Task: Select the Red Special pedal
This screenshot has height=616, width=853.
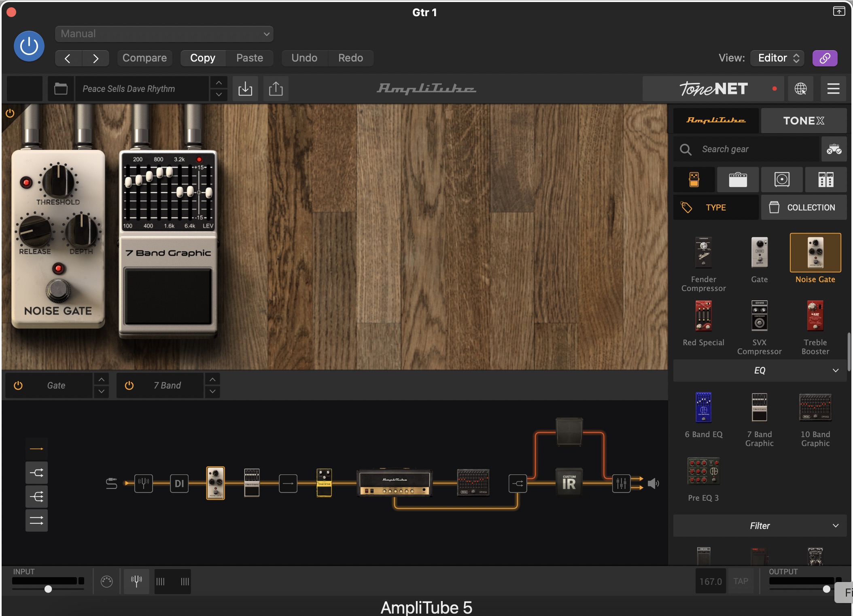Action: (x=703, y=316)
